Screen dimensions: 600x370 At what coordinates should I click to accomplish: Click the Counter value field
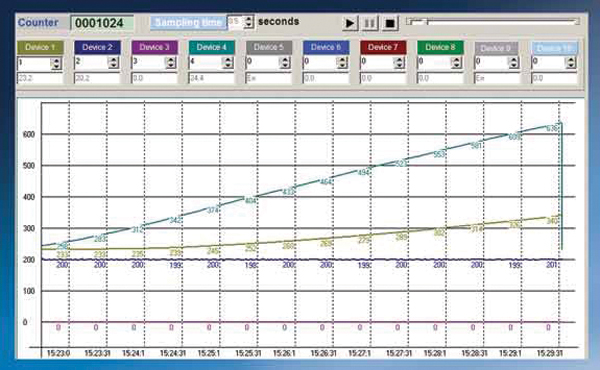click(x=102, y=23)
